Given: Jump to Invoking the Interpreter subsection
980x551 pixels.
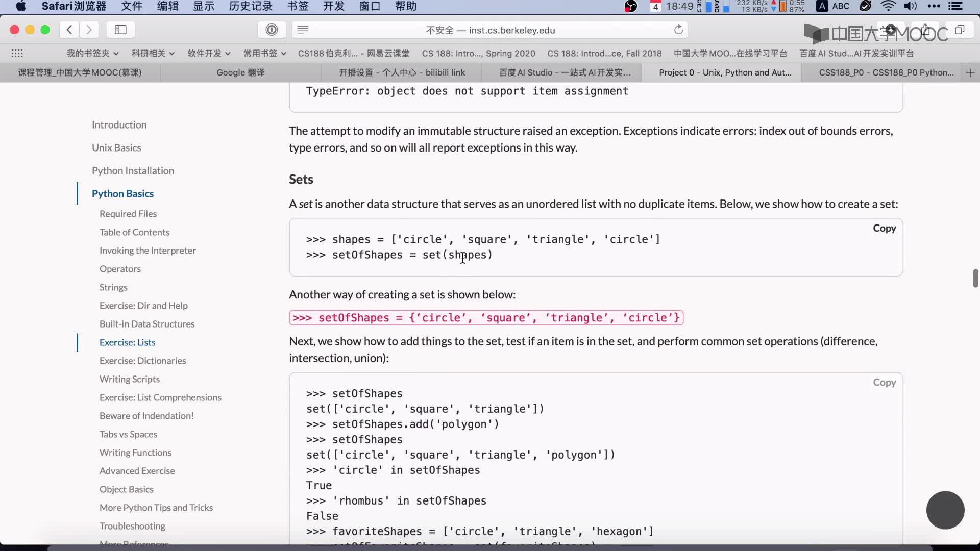Looking at the screenshot, I should (x=148, y=251).
